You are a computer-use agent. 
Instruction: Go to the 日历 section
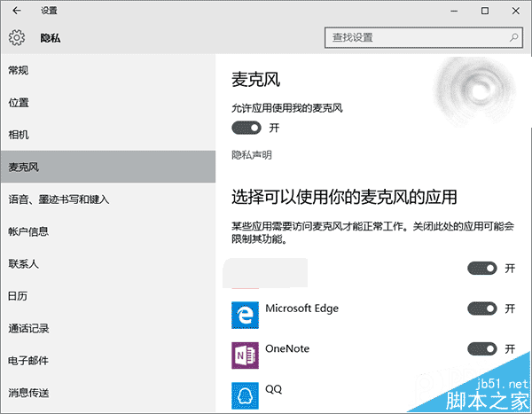click(x=108, y=296)
